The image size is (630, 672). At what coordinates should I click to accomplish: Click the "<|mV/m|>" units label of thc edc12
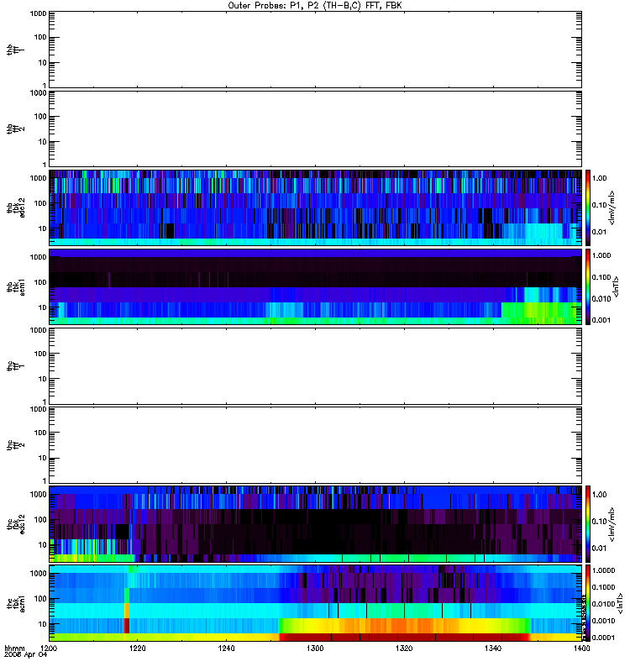click(612, 524)
